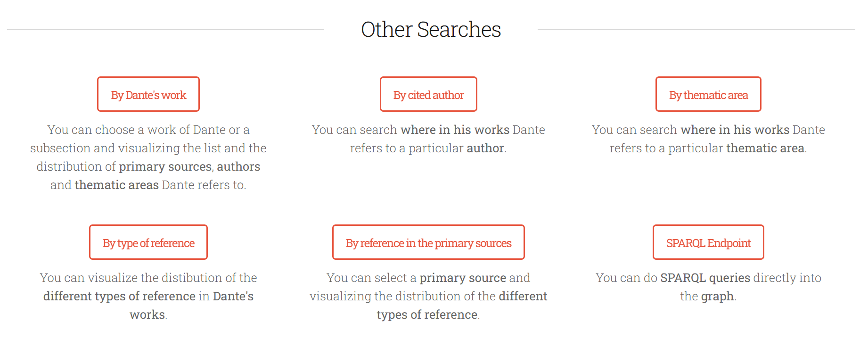Viewport: 868px width, 339px height.
Task: Open the By cited author search
Action: pyautogui.click(x=428, y=94)
